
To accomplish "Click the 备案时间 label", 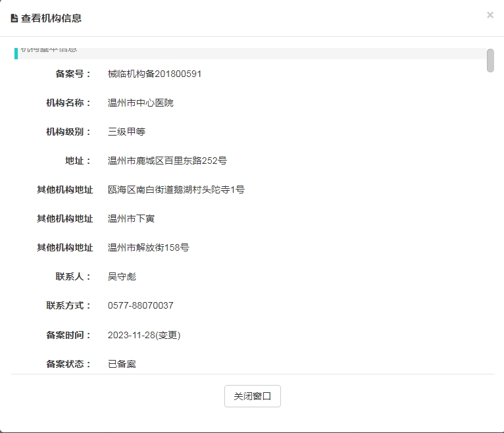I will 68,335.
